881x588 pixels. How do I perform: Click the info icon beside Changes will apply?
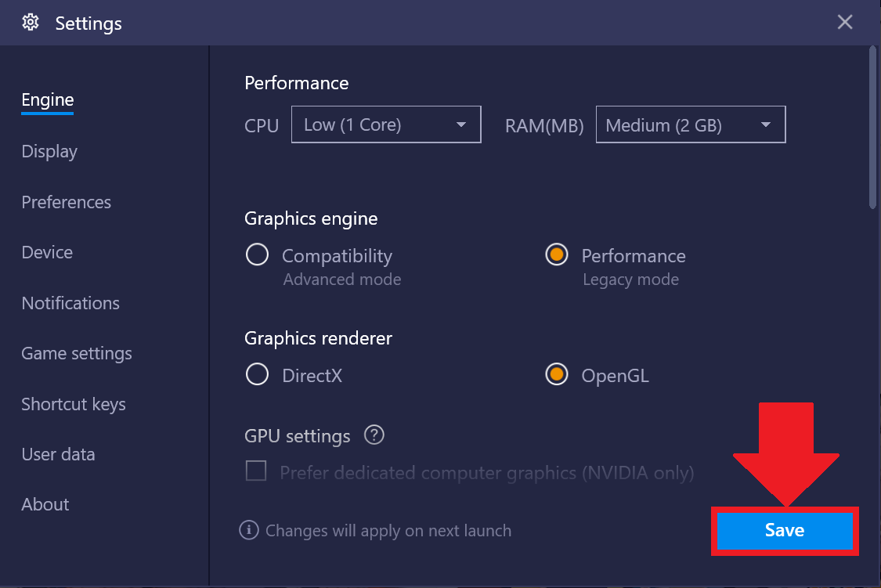(x=249, y=529)
